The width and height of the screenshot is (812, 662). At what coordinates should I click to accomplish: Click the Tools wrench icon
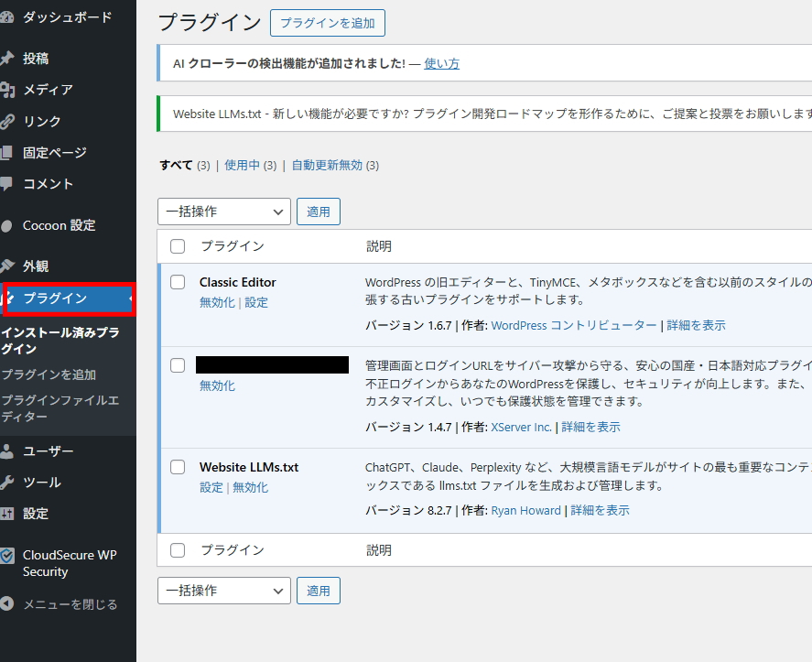point(6,483)
